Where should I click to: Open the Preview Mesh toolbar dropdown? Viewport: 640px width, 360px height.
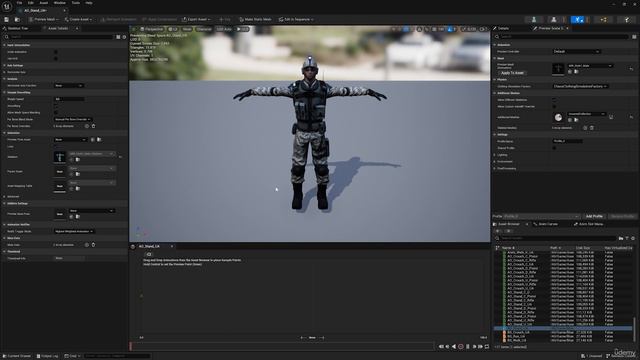tap(44, 19)
